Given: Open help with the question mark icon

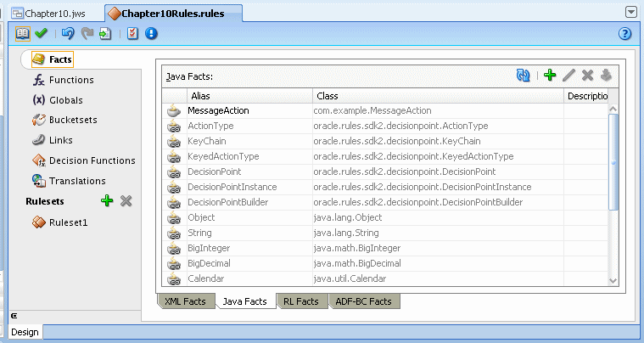Looking at the screenshot, I should coord(625,33).
